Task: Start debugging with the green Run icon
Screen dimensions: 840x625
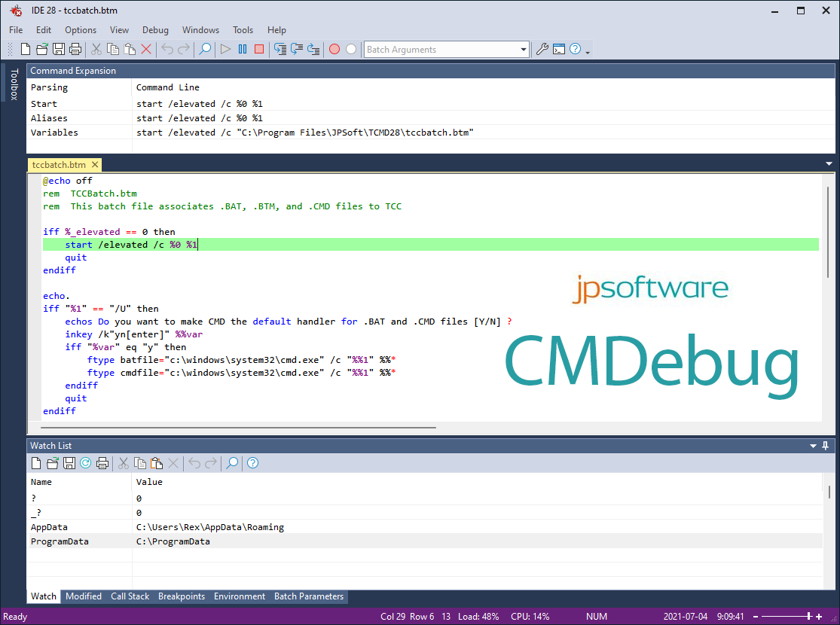Action: pyautogui.click(x=225, y=48)
